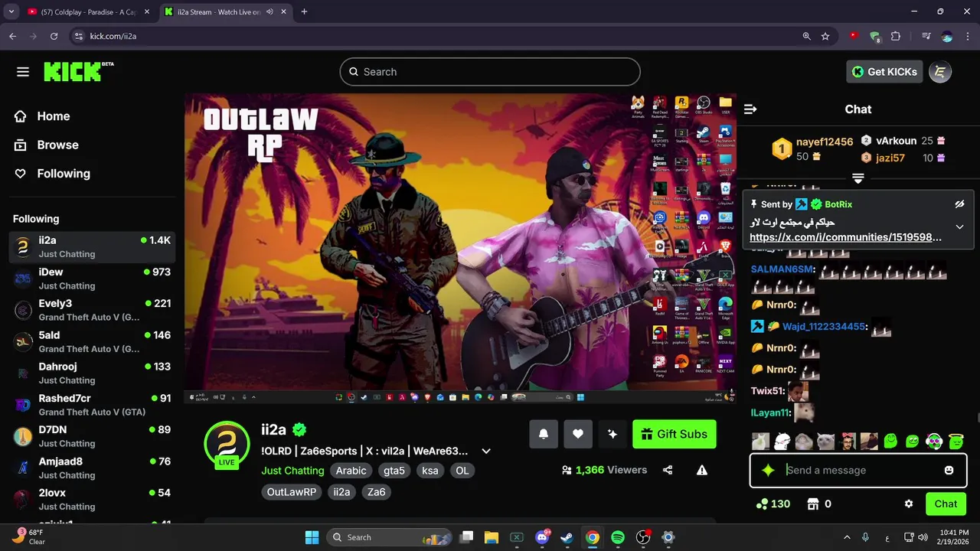Open the Windows Start menu

click(x=312, y=537)
